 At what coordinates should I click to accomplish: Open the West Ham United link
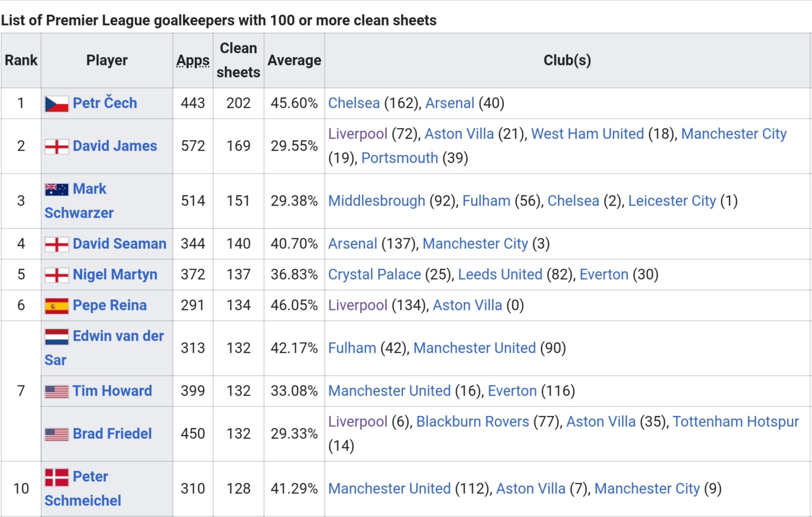click(x=587, y=134)
